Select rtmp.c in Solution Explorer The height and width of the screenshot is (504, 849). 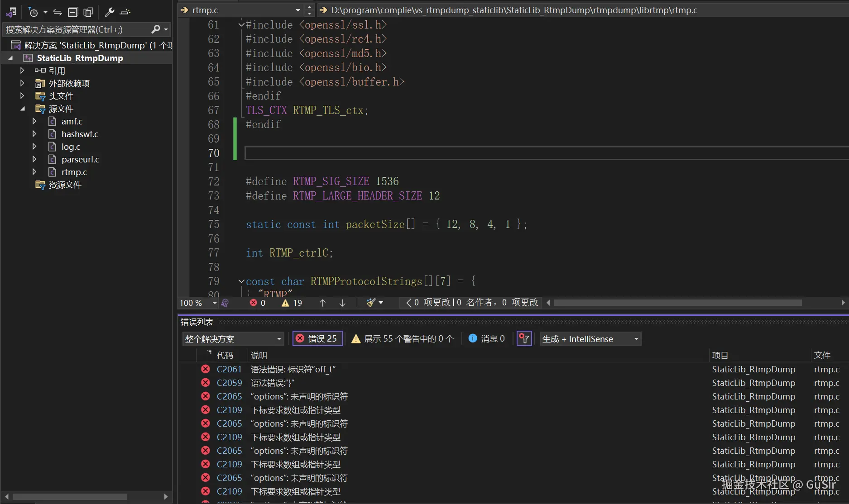[74, 172]
